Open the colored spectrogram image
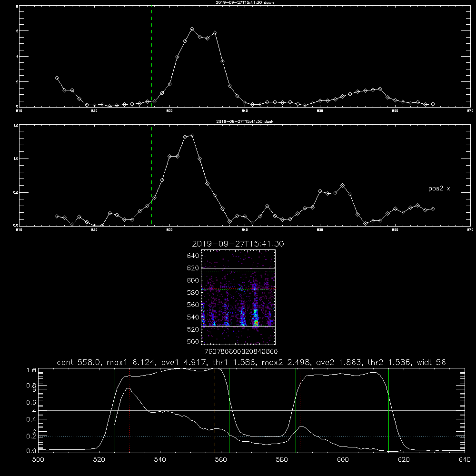This screenshot has width=476, height=476. pos(238,297)
